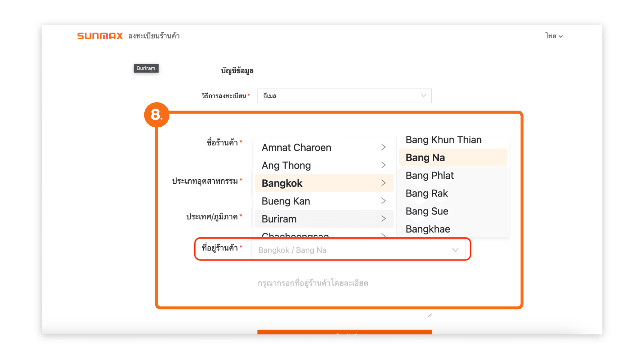The height and width of the screenshot is (362, 644).
Task: Click the address field's down arrow
Action: tap(455, 250)
